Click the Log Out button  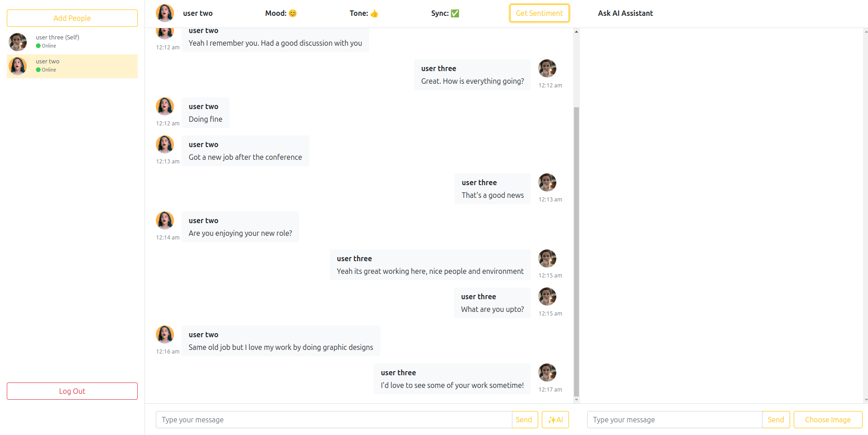click(x=72, y=391)
